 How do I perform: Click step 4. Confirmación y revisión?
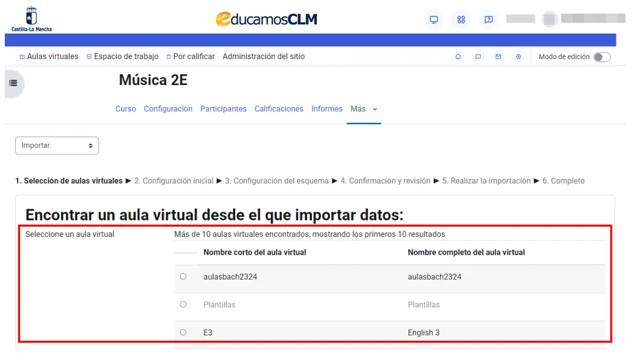[x=386, y=181]
